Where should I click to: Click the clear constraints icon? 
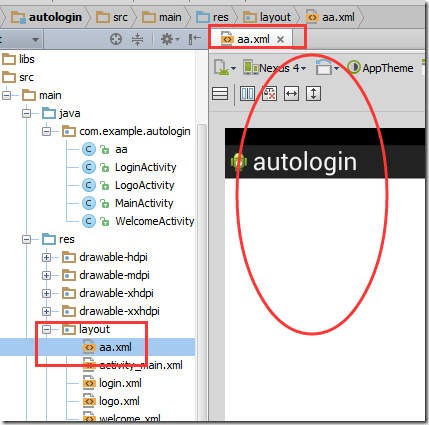tap(269, 94)
